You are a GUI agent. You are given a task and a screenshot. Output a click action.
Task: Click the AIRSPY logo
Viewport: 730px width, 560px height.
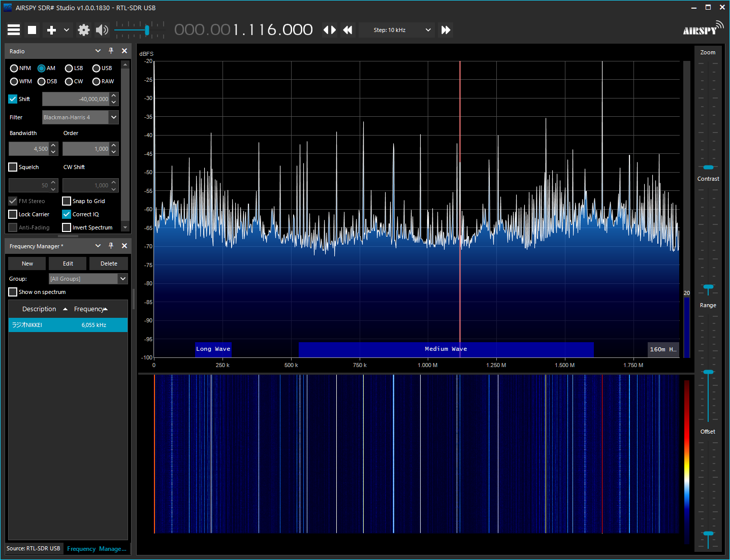point(703,28)
